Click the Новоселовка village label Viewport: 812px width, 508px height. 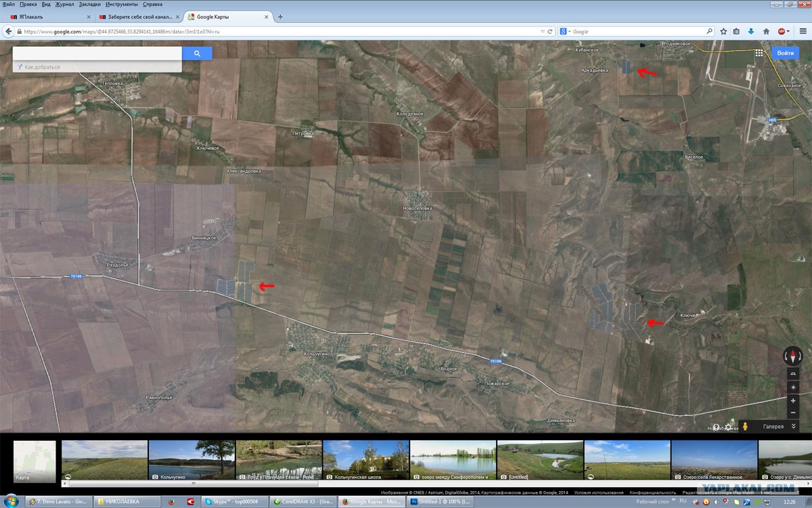417,208
